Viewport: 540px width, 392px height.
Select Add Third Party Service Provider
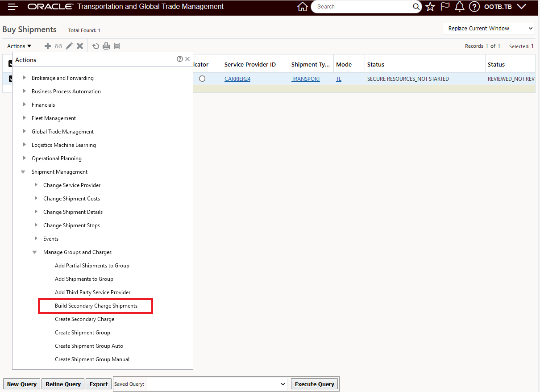(x=93, y=292)
